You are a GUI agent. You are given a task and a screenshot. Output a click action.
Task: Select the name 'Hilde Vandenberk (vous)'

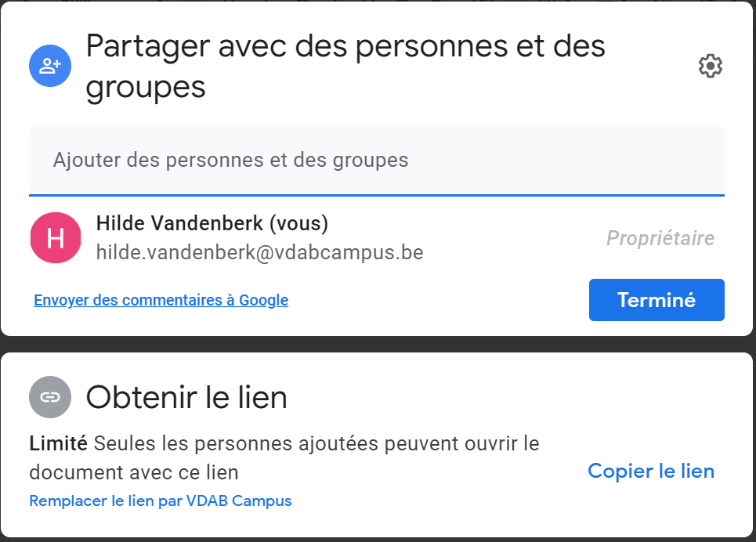[x=212, y=224]
